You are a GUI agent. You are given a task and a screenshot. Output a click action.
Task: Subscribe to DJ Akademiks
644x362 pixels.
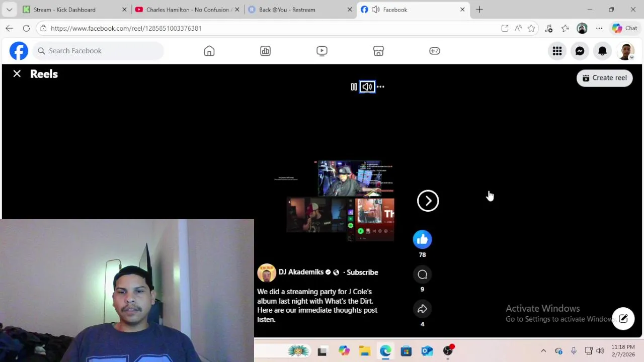(x=362, y=272)
